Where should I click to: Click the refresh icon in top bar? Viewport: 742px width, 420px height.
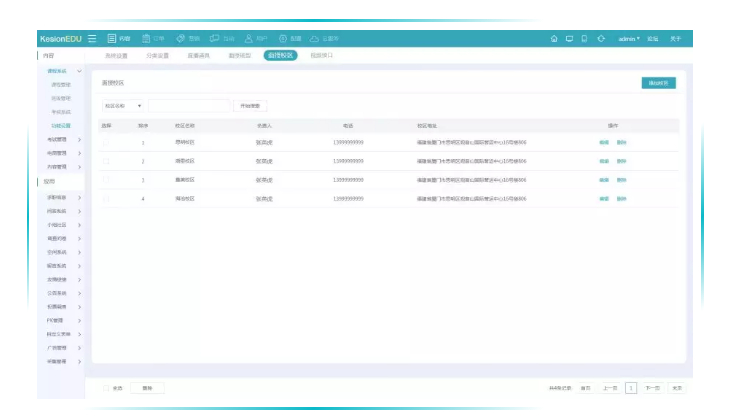coord(600,39)
